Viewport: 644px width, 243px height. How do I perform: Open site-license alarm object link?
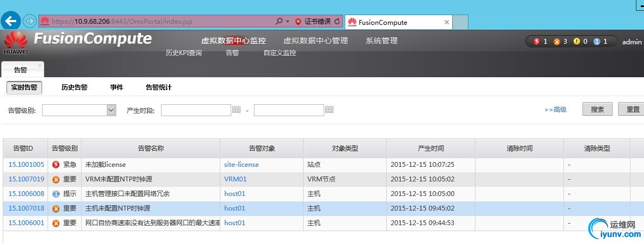click(x=242, y=165)
